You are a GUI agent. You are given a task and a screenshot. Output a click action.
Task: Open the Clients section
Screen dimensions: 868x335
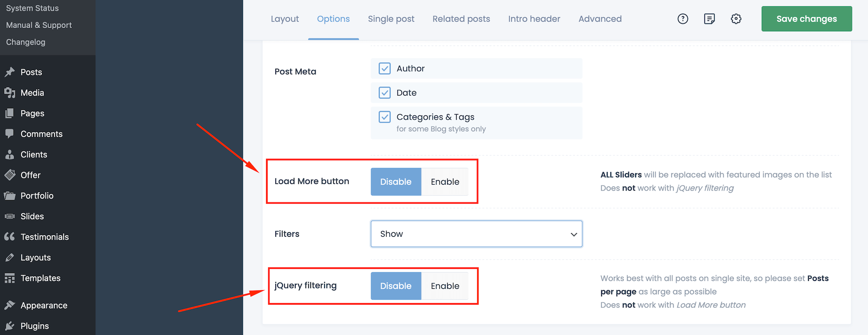point(33,154)
